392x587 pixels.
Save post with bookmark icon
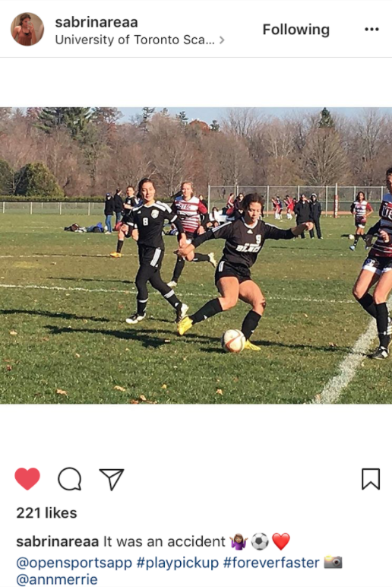click(x=371, y=479)
